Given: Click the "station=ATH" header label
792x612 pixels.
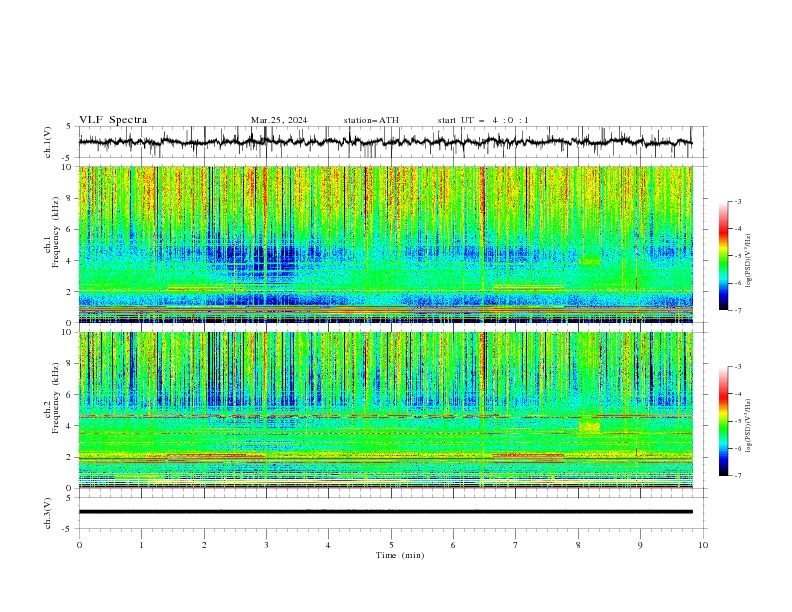Looking at the screenshot, I should (x=371, y=120).
